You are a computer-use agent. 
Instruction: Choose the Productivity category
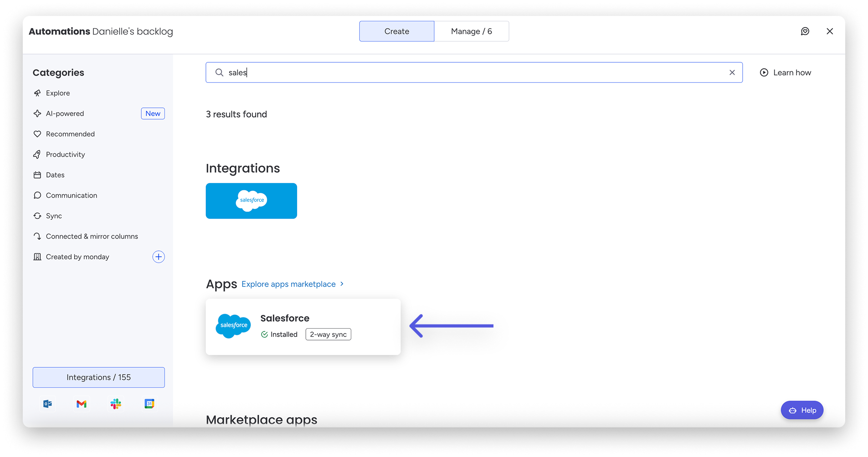[65, 155]
